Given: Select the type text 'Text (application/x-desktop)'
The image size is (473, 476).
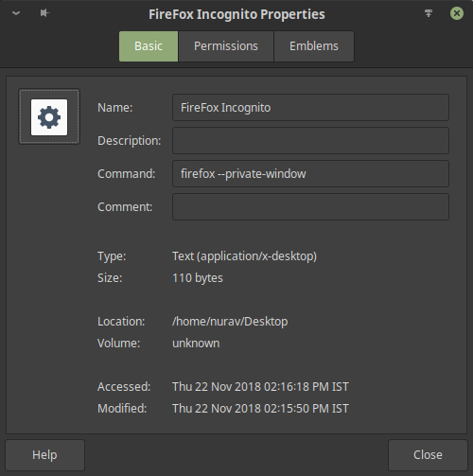Looking at the screenshot, I should tap(244, 256).
